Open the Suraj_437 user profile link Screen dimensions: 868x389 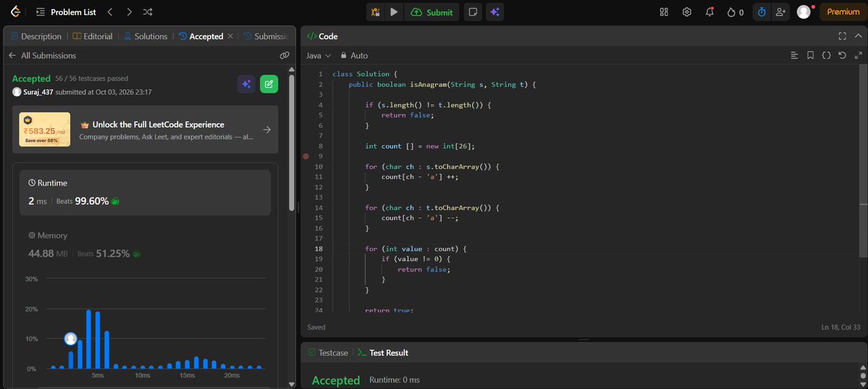pos(38,92)
